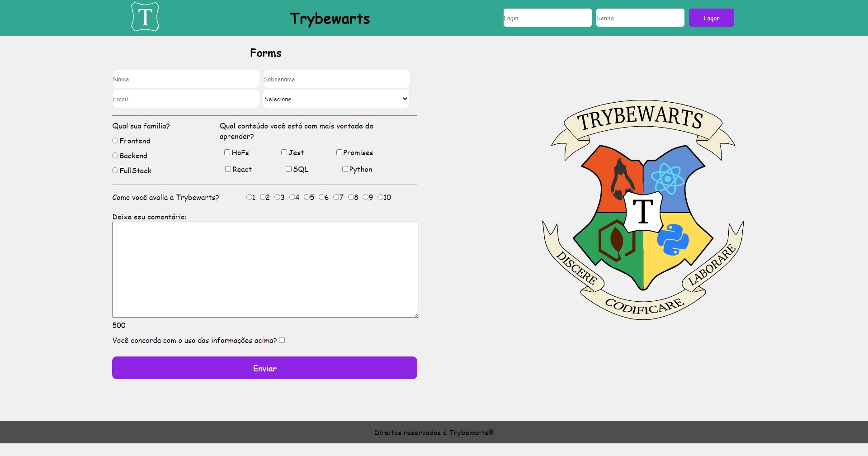This screenshot has height=456, width=868.
Task: Check the agreement checkbox for information use
Action: 282,340
